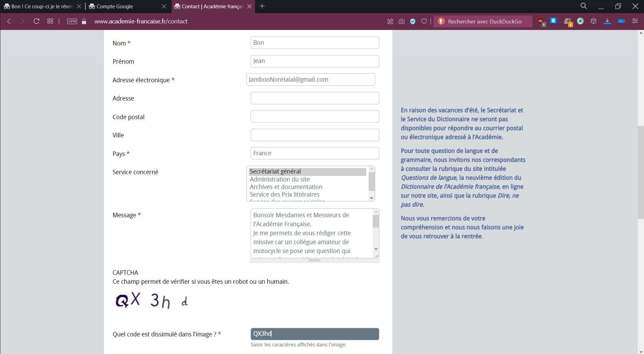Screen dimensions: 644x354
Task: Click the address bar URL academie-francaise.fr/contact
Action: 141,21
